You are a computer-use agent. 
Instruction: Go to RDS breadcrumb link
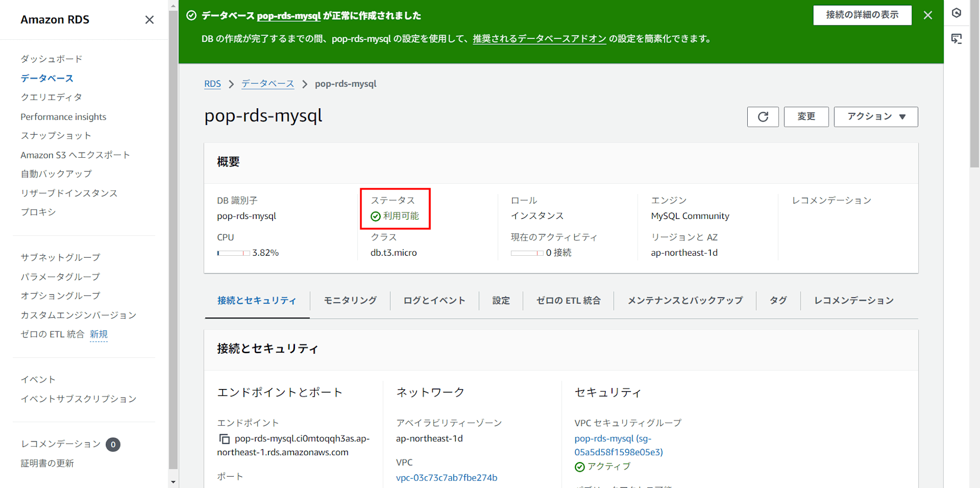tap(213, 84)
